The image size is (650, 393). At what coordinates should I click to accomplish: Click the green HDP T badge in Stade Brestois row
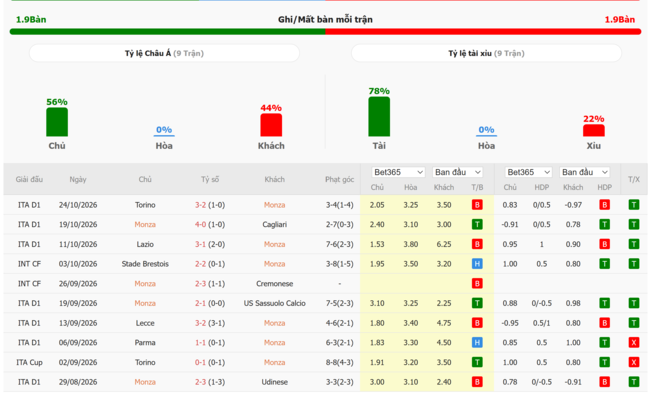tap(604, 264)
